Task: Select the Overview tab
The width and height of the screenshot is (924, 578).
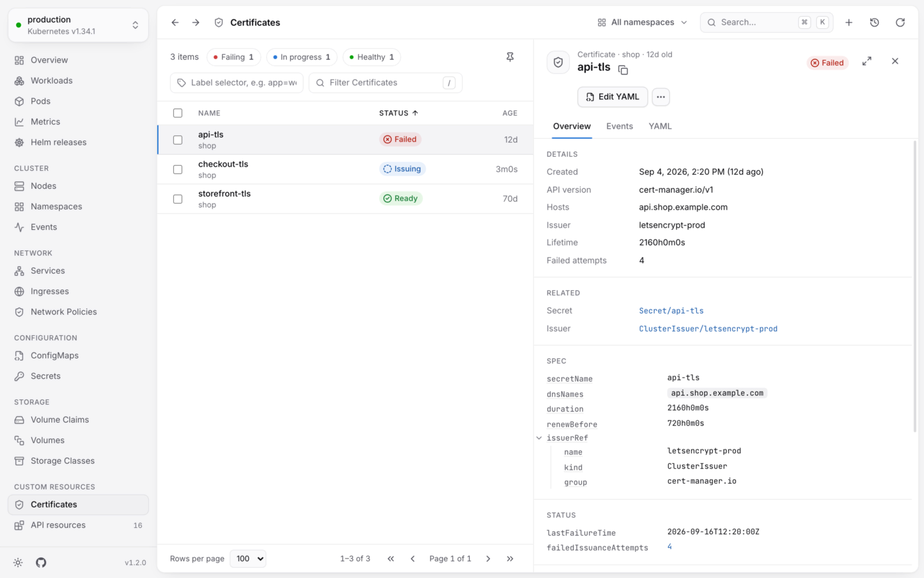Action: 572,127
